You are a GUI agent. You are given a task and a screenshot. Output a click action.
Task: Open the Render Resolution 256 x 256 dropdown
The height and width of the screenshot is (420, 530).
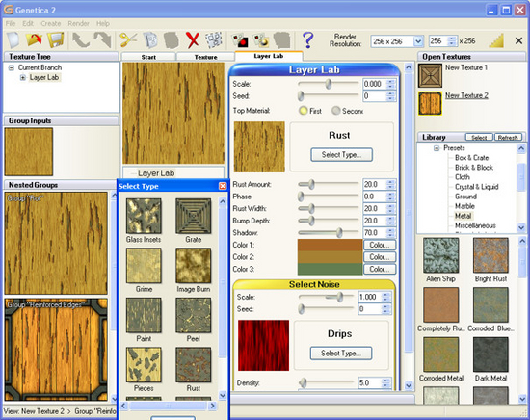[x=418, y=41]
